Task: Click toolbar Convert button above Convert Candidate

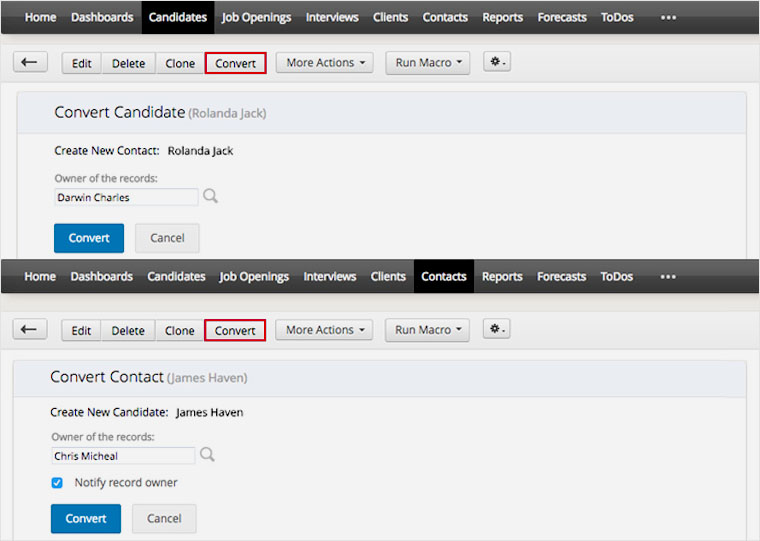Action: click(x=236, y=63)
